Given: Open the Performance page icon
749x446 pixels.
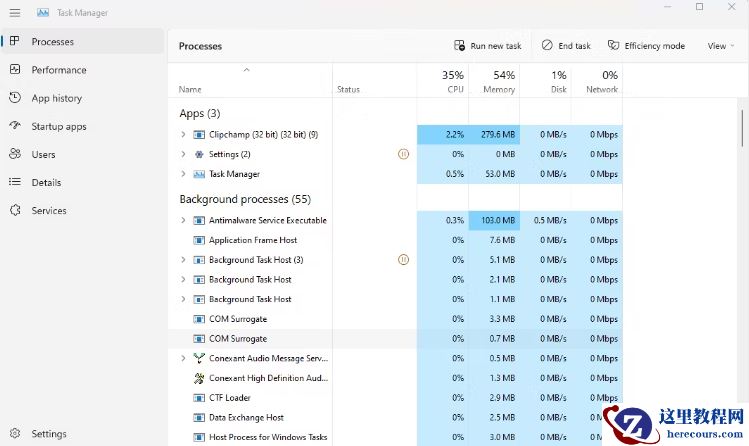Looking at the screenshot, I should point(15,69).
